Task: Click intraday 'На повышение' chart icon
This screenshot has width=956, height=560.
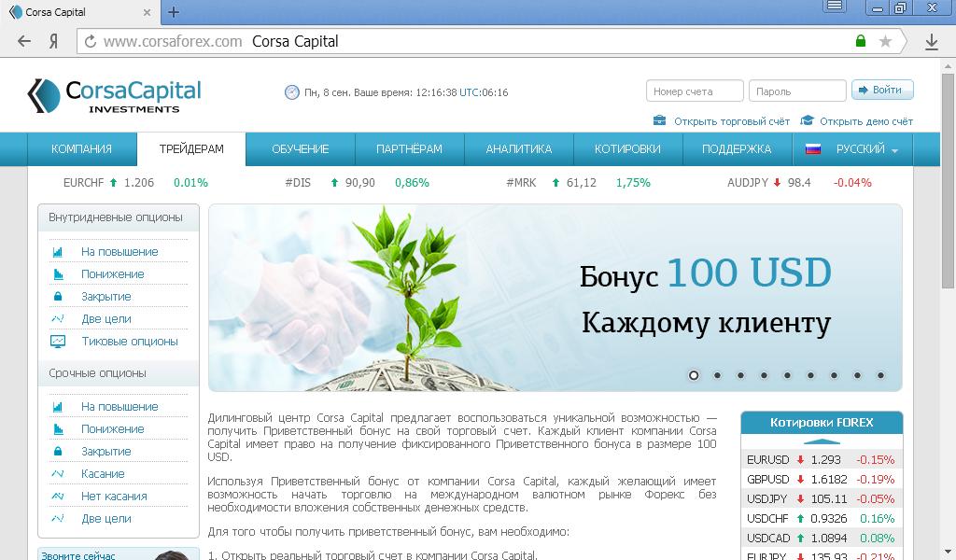Action: click(x=57, y=252)
